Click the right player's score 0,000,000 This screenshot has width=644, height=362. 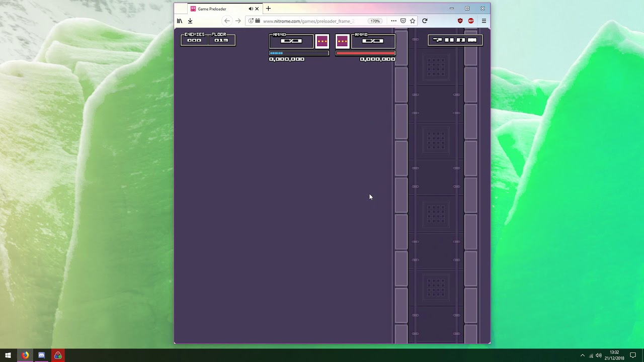pyautogui.click(x=377, y=59)
